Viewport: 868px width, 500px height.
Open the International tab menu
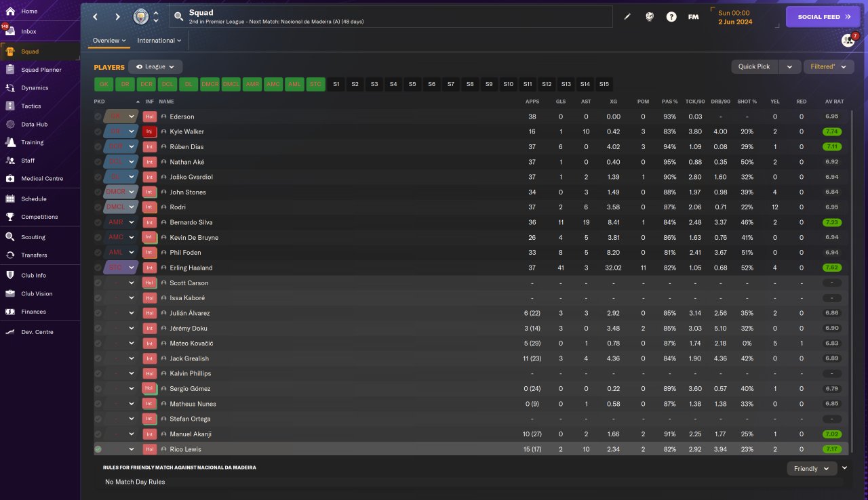(159, 41)
